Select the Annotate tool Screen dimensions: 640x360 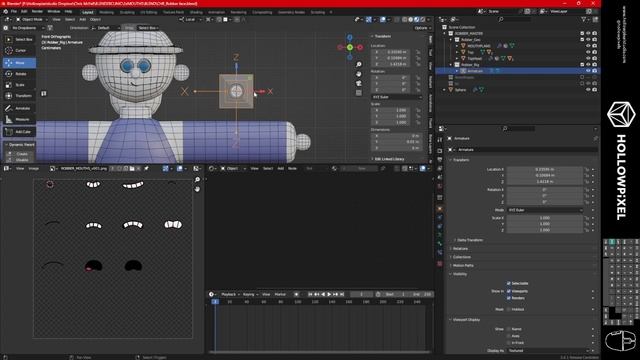click(x=19, y=109)
